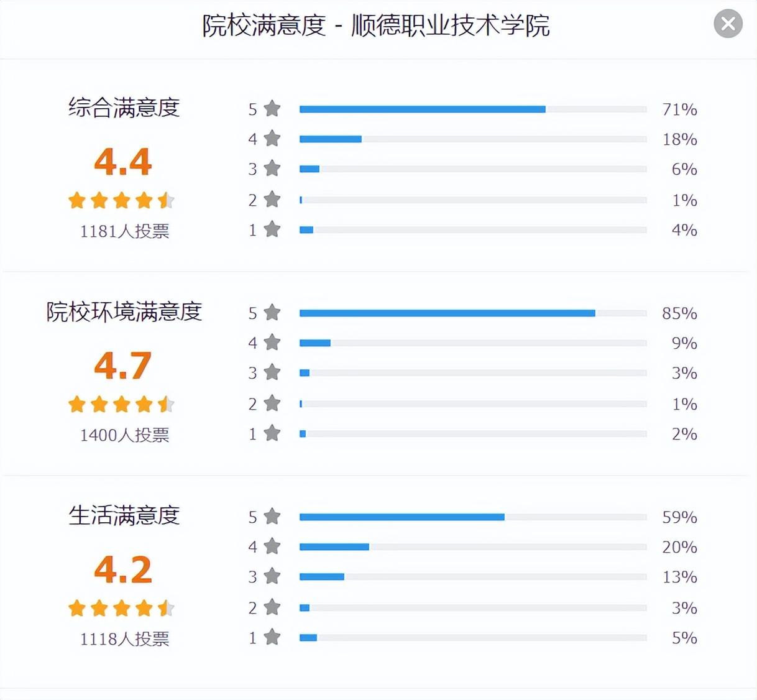Click the 3-star icon under 院校环境满意度

click(272, 372)
